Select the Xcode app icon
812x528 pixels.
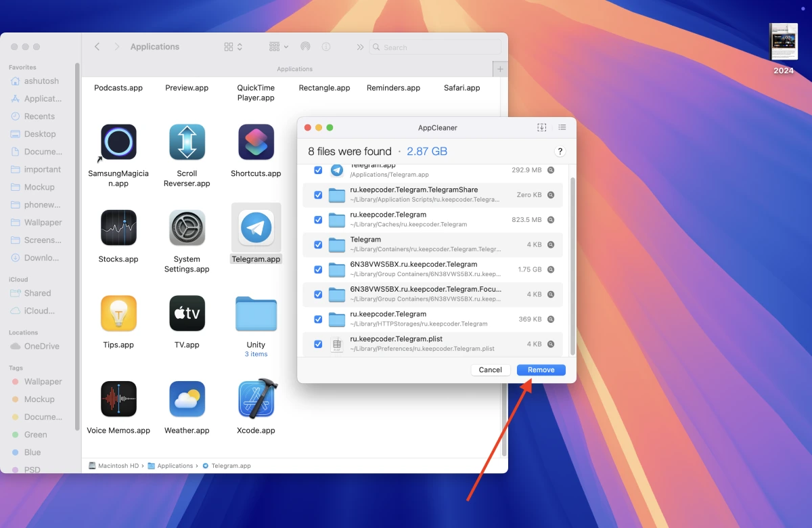(257, 398)
